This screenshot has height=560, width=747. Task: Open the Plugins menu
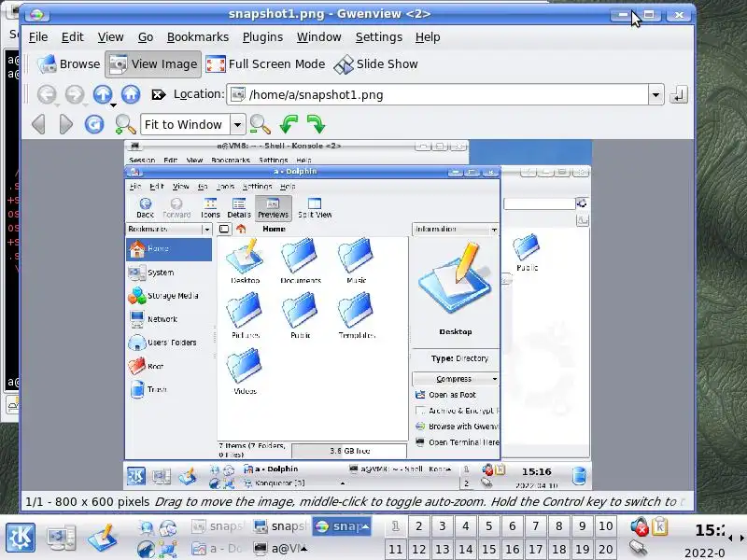click(x=262, y=37)
